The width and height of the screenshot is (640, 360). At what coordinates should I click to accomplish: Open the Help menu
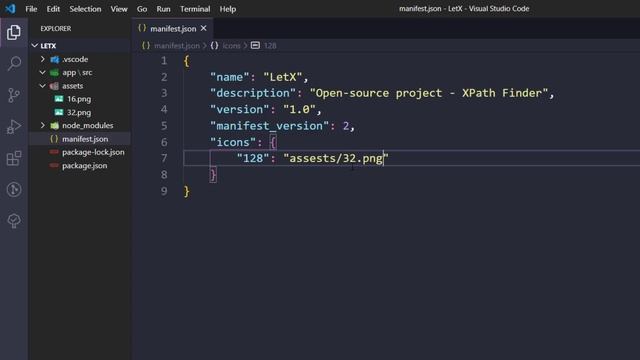[228, 9]
